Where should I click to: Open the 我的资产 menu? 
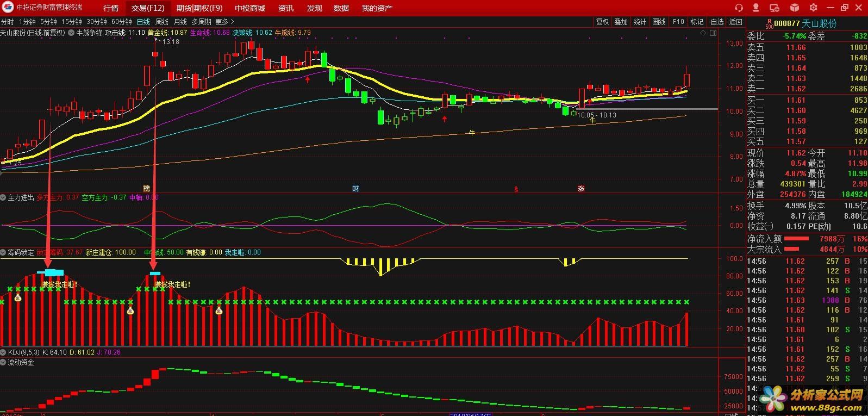tap(377, 8)
